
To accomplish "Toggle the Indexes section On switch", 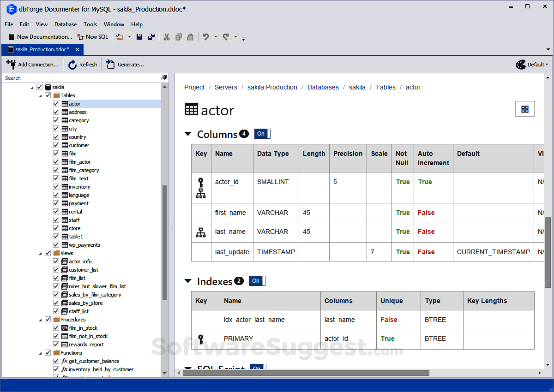I will 257,280.
